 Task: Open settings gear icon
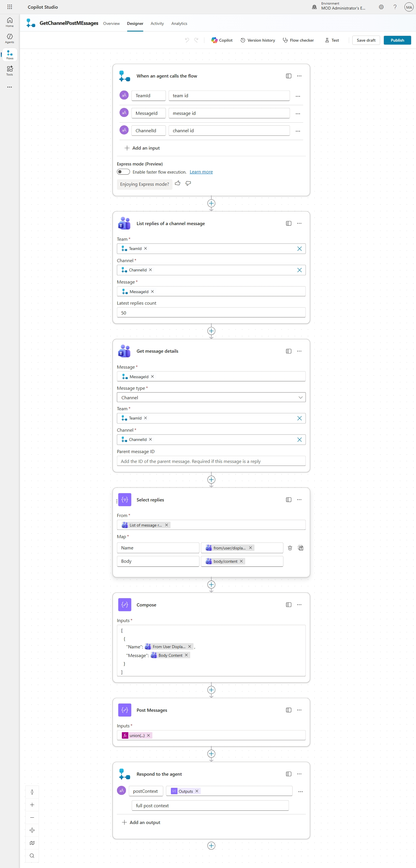pyautogui.click(x=381, y=7)
